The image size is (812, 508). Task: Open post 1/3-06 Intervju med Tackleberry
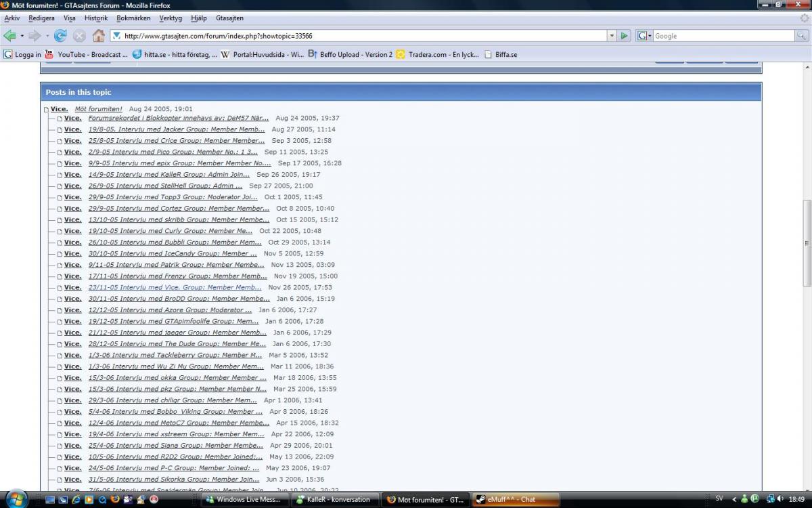175,355
